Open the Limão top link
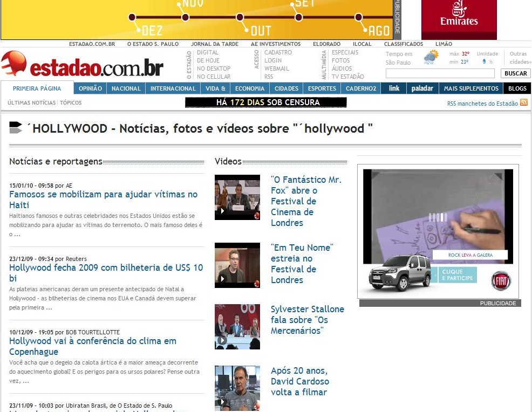The width and height of the screenshot is (532, 412). point(444,44)
